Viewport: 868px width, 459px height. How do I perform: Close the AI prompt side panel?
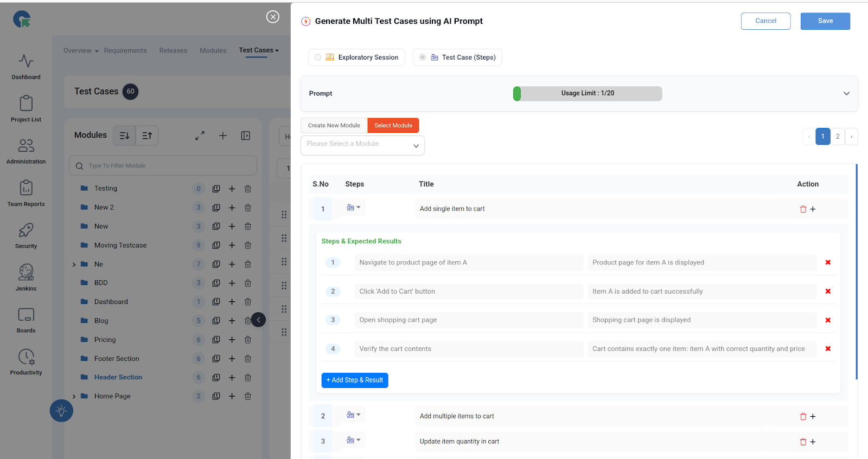[x=273, y=17]
